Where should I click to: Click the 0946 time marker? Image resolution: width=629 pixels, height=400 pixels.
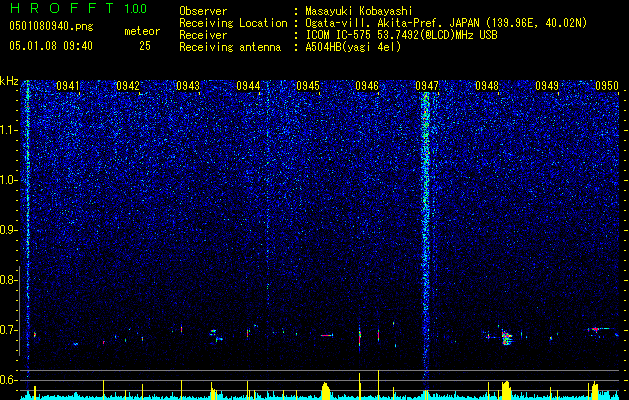pyautogui.click(x=367, y=86)
